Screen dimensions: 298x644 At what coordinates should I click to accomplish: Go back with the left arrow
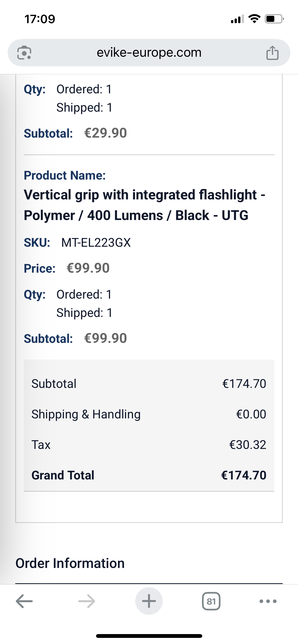[x=24, y=601]
